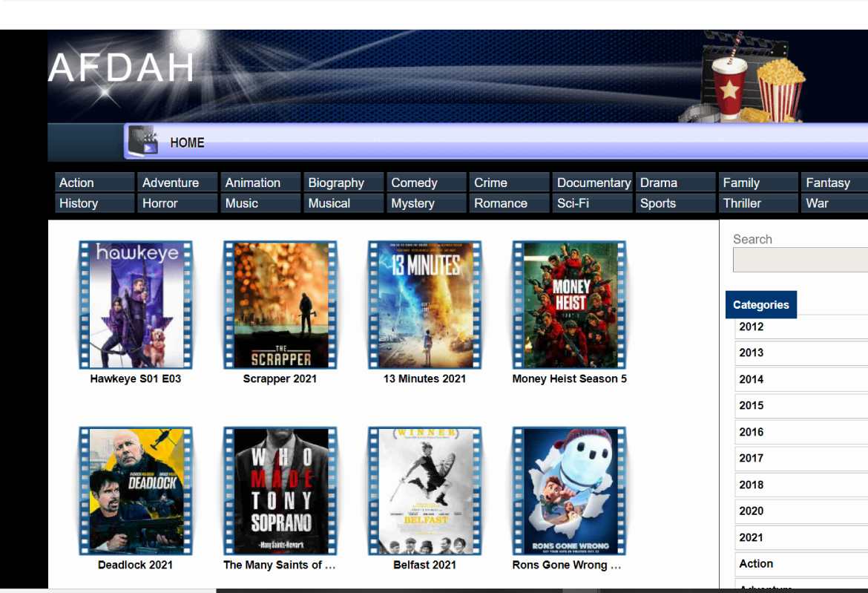
Task: Browse the Thriller genre
Action: pos(758,203)
